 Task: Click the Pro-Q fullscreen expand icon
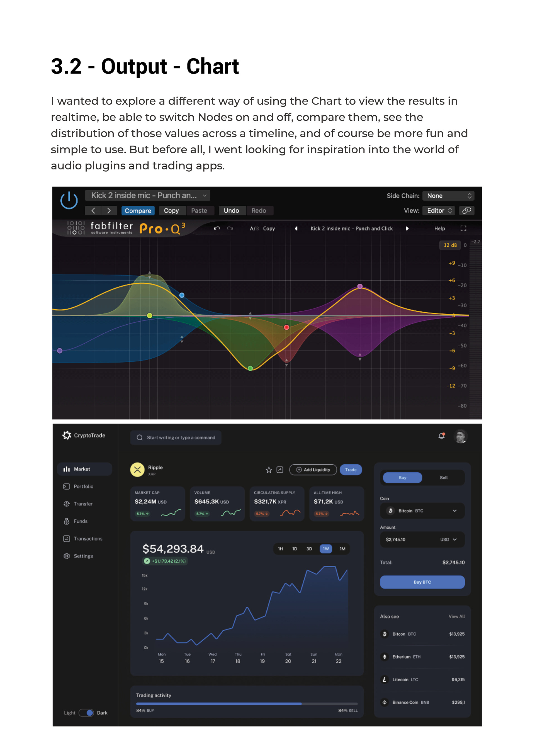(x=463, y=228)
